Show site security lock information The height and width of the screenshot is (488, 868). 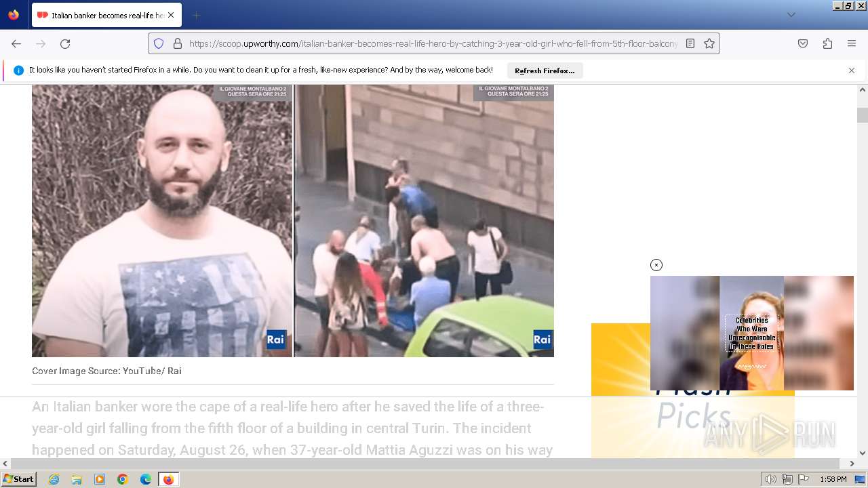click(x=178, y=43)
